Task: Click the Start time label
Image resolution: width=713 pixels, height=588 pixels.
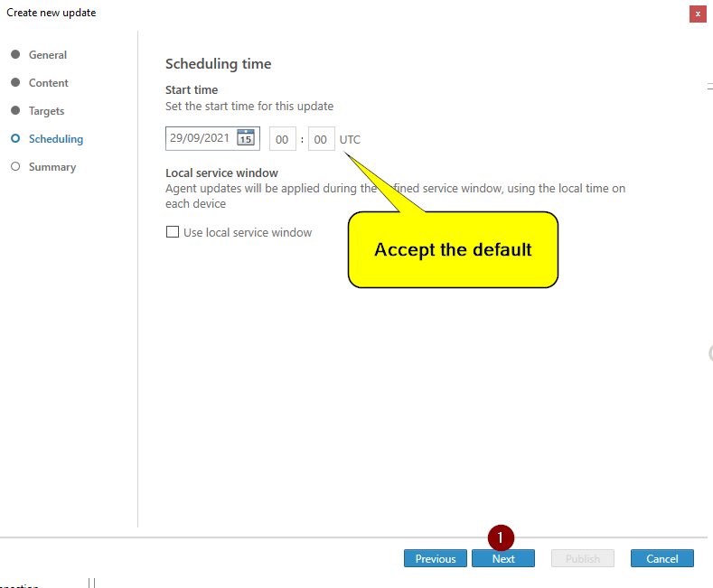Action: (192, 90)
